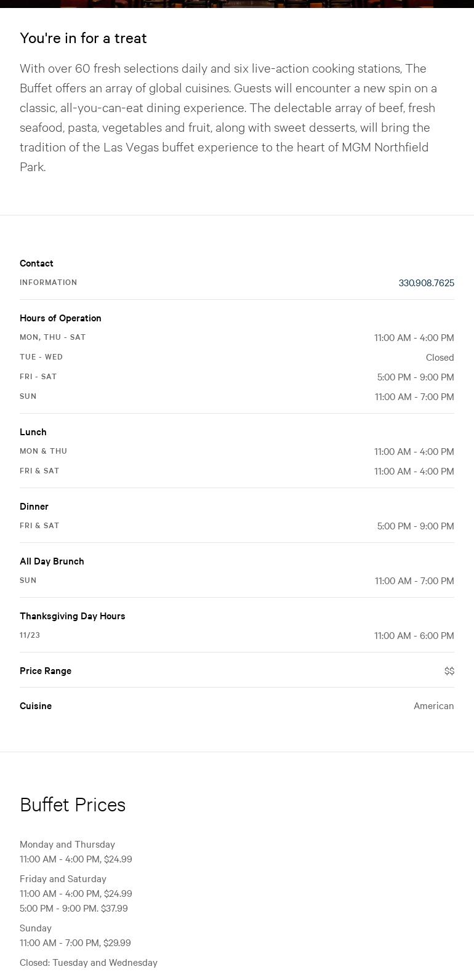Click the TUE - WED Closed status
This screenshot has height=980, width=474.
440,358
